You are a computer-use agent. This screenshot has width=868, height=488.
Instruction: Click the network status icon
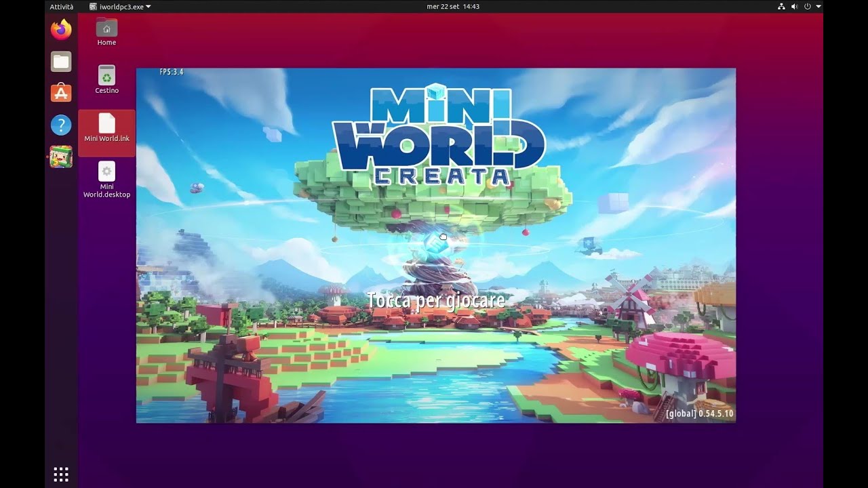point(781,6)
